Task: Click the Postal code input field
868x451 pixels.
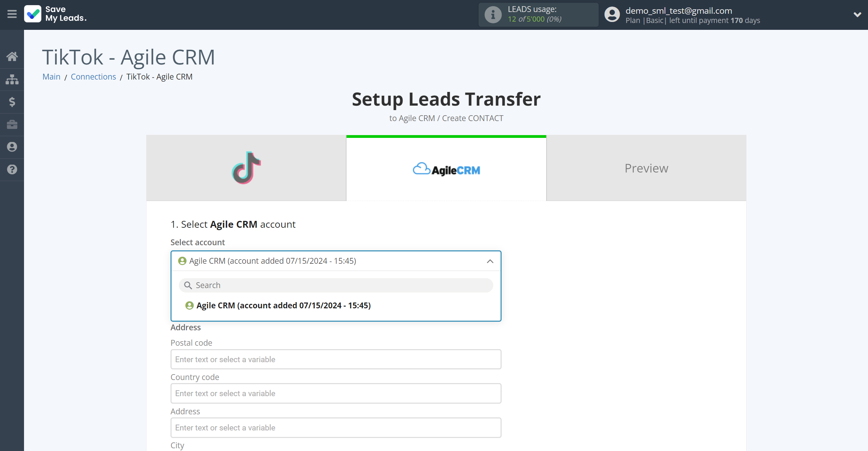Action: [x=336, y=359]
